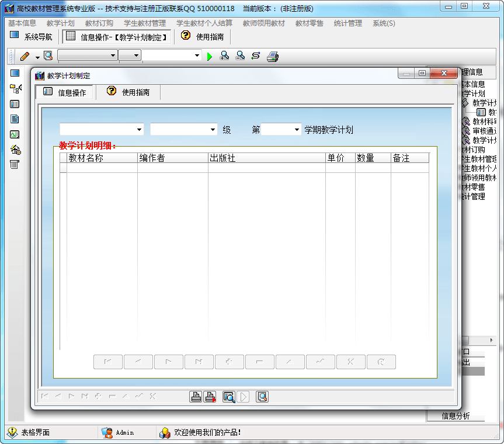The image size is (504, 444).
Task: Click the text document icon in left sidebar
Action: [x=15, y=119]
